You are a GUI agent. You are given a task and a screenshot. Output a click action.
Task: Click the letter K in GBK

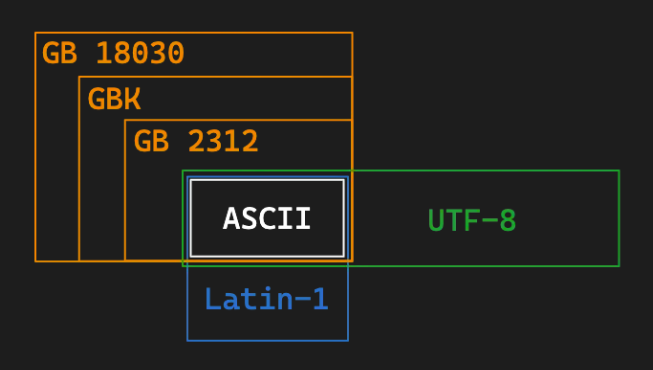pos(133,99)
